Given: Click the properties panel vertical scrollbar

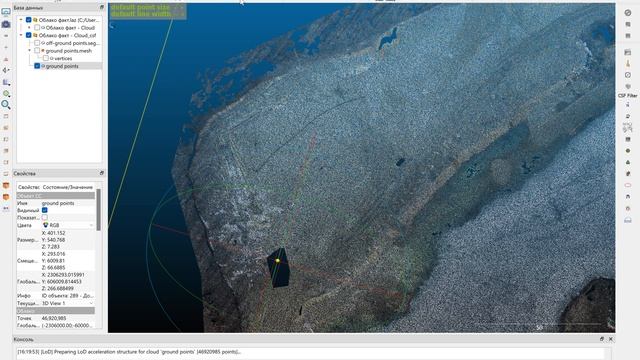Looking at the screenshot, I should (x=98, y=210).
